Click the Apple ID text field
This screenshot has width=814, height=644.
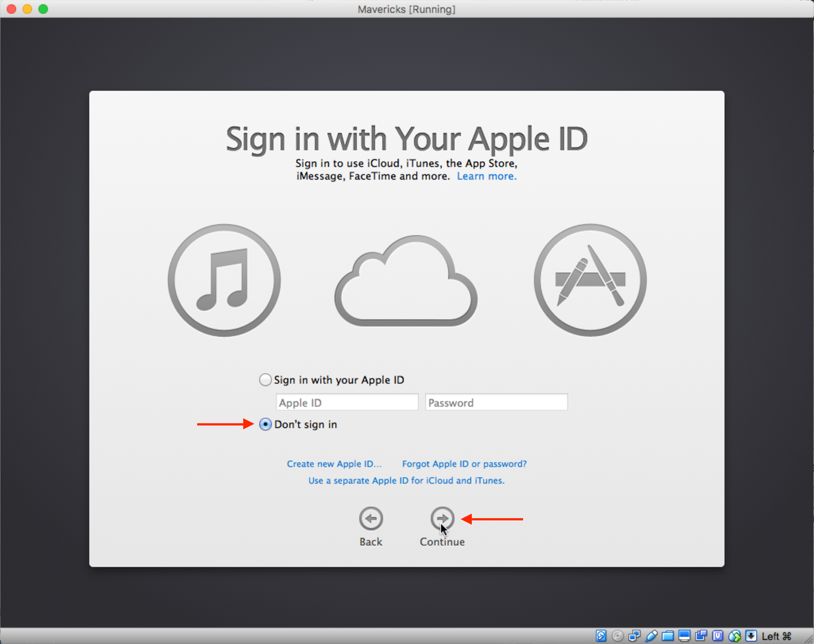346,402
